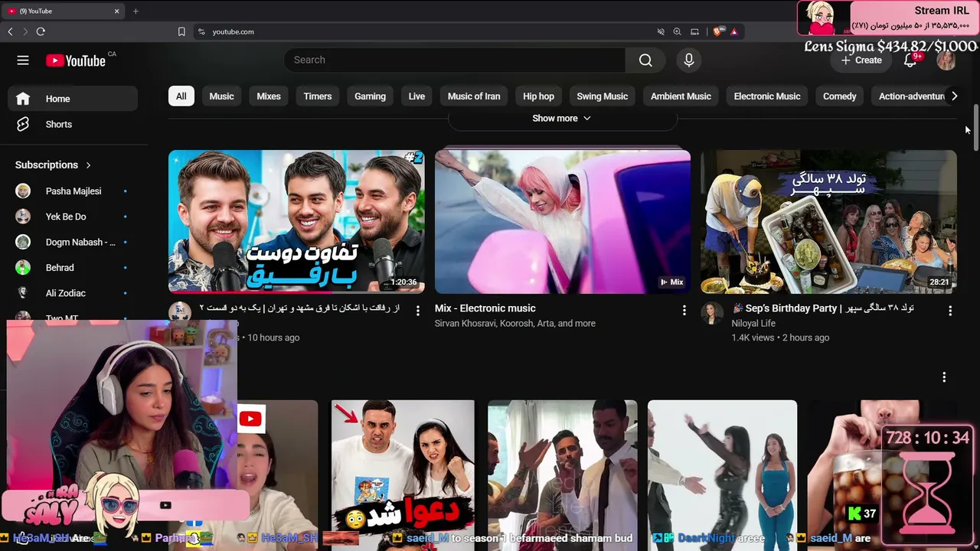Open the Mix - Electronic music title

point(485,308)
